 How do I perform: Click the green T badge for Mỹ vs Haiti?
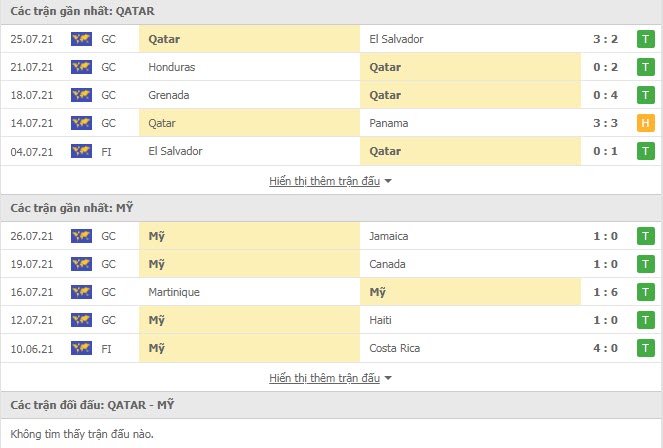645,320
